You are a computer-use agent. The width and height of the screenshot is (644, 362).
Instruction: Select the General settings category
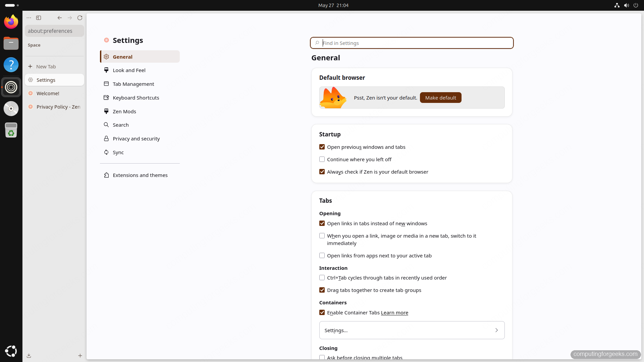point(140,57)
